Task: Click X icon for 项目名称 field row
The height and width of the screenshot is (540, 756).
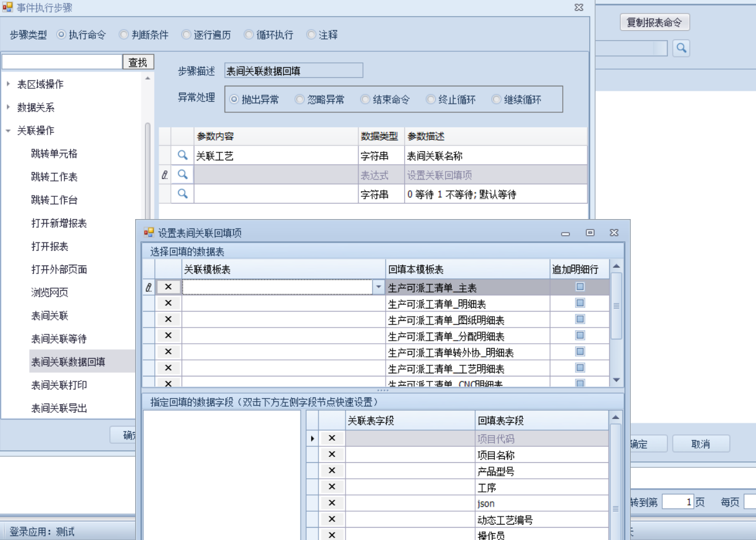Action: pos(331,455)
